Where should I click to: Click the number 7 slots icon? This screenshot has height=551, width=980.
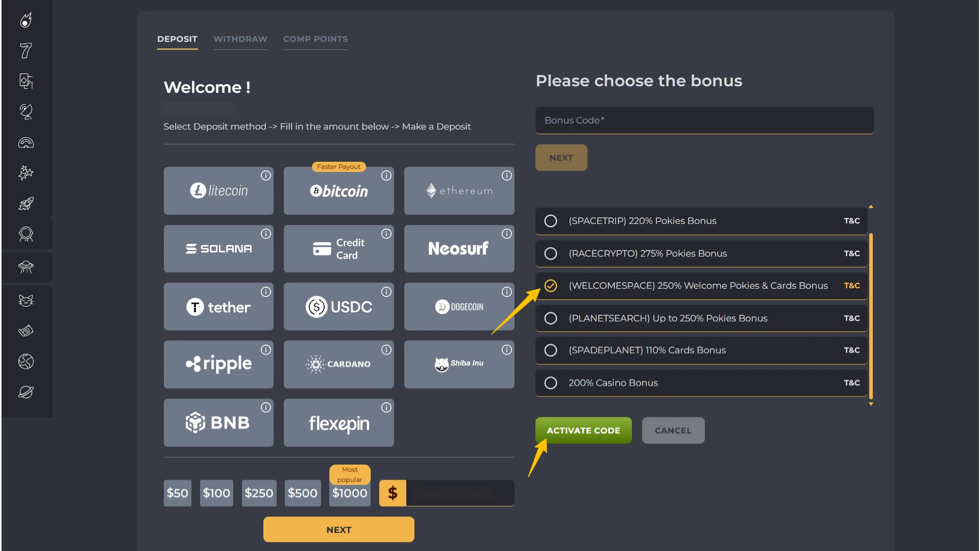(x=26, y=51)
